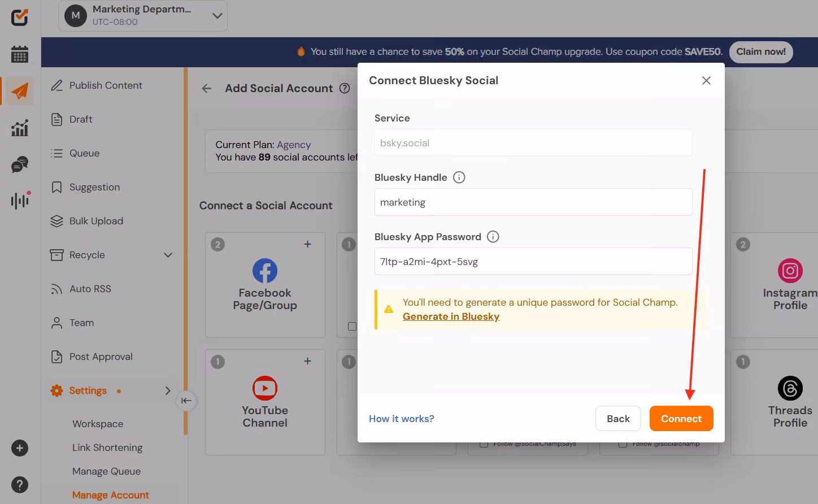818x504 pixels.
Task: Click the Connect button
Action: point(681,419)
